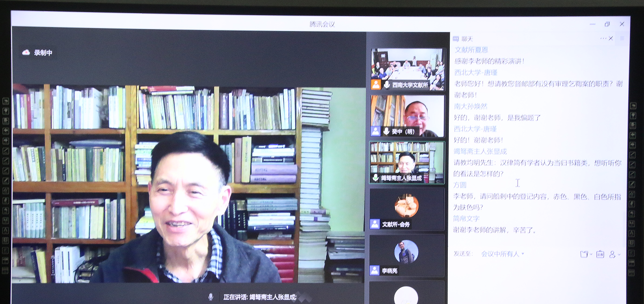Click the mic icon on 姆筹斋主人张显成 tile
The width and height of the screenshot is (644, 304).
[x=375, y=178]
